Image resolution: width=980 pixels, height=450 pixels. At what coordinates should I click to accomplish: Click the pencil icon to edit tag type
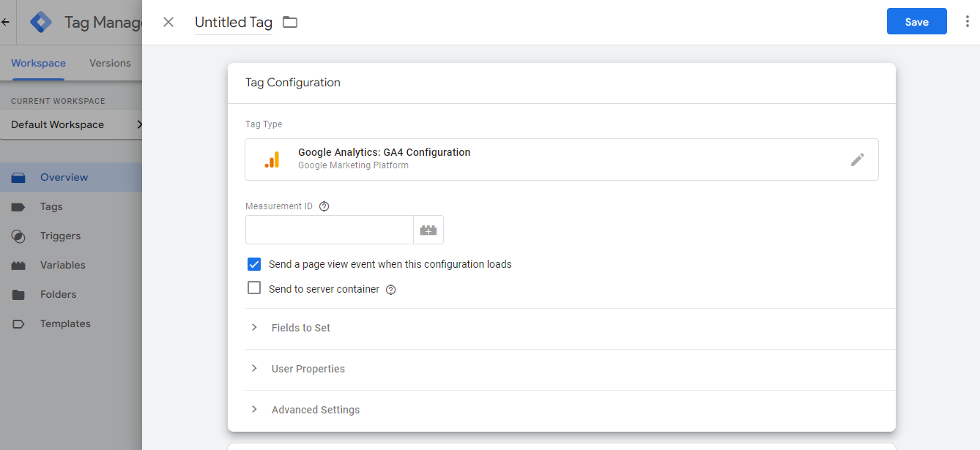[857, 160]
